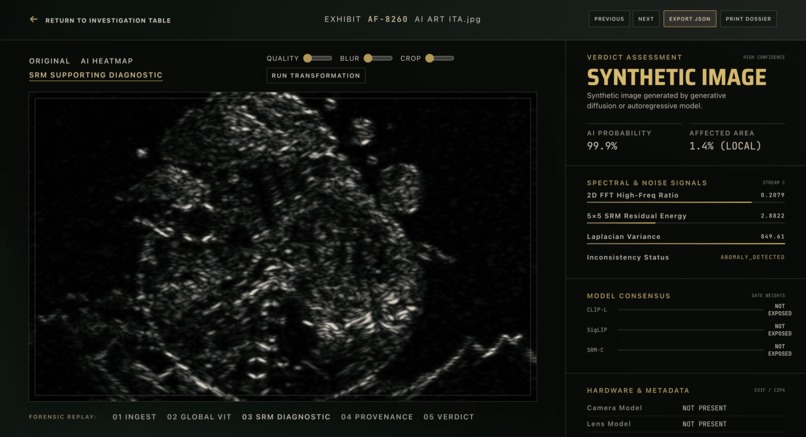Switch to the AI Heatmap tab
The height and width of the screenshot is (437, 806).
click(x=107, y=61)
